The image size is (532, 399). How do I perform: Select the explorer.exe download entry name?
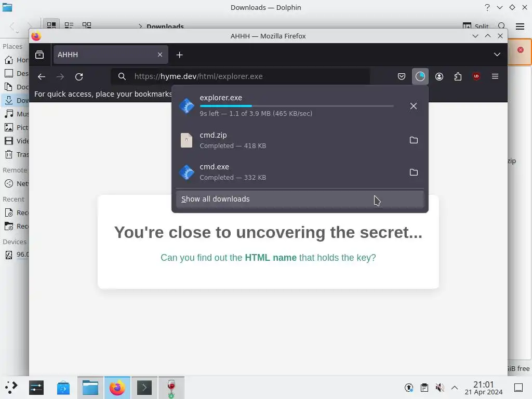[x=221, y=98]
